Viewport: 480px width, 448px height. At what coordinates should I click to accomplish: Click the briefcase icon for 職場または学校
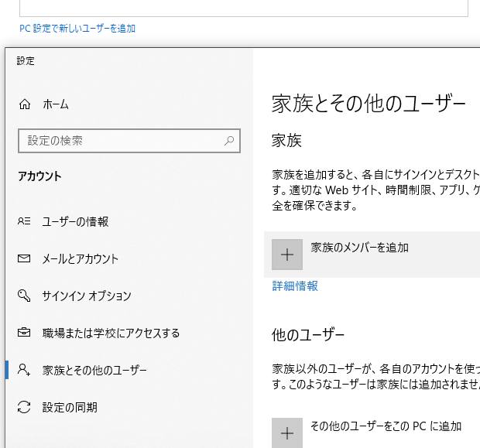click(24, 333)
